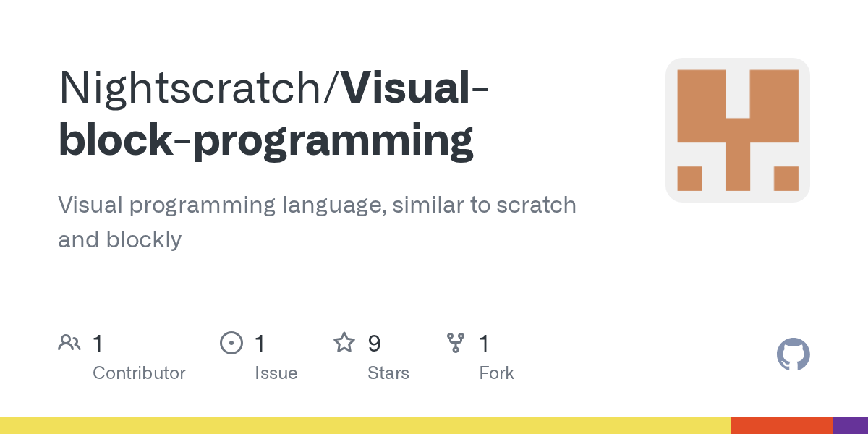The image size is (868, 434).
Task: Click the stars star icon
Action: coord(344,343)
